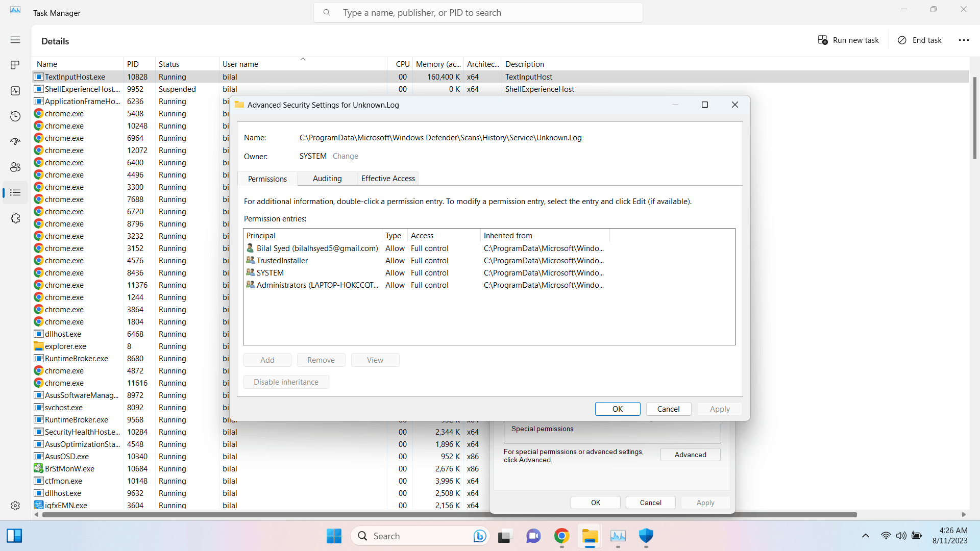Launch Chrome from the taskbar
The width and height of the screenshot is (980, 551).
coord(561,536)
